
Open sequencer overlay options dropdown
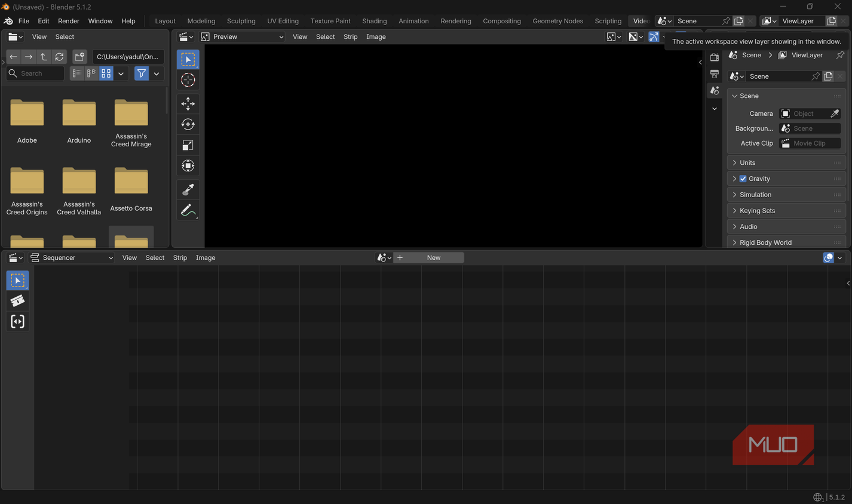coord(840,258)
